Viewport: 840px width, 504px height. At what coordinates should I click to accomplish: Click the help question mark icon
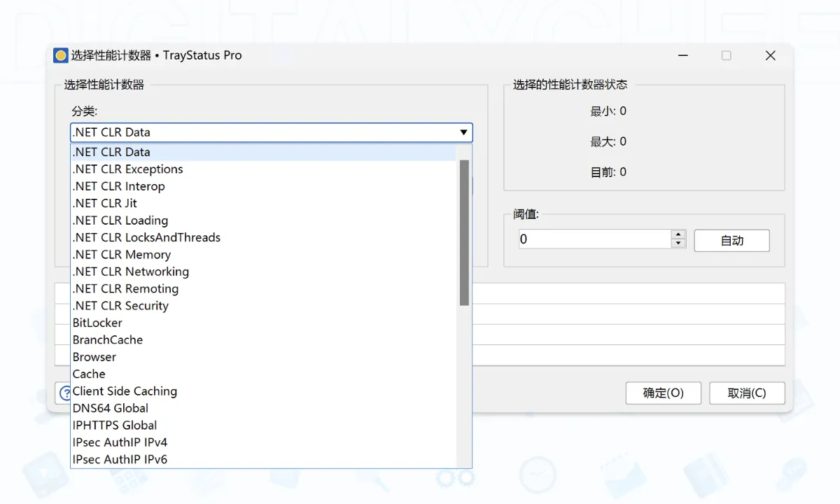[64, 393]
